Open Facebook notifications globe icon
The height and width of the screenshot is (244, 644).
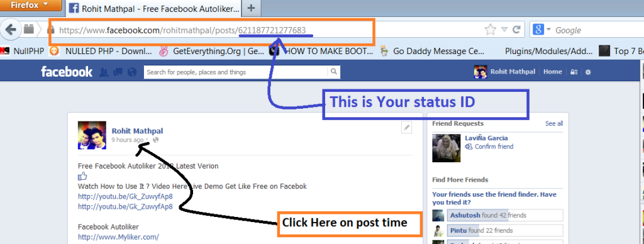[x=132, y=72]
